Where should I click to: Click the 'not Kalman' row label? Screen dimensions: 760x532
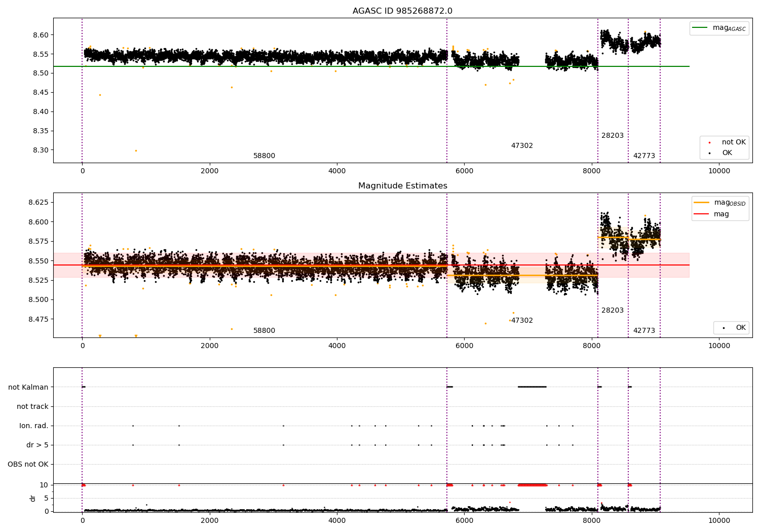pos(28,387)
